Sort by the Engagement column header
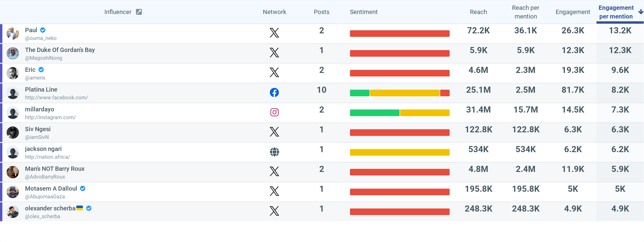 tap(573, 12)
